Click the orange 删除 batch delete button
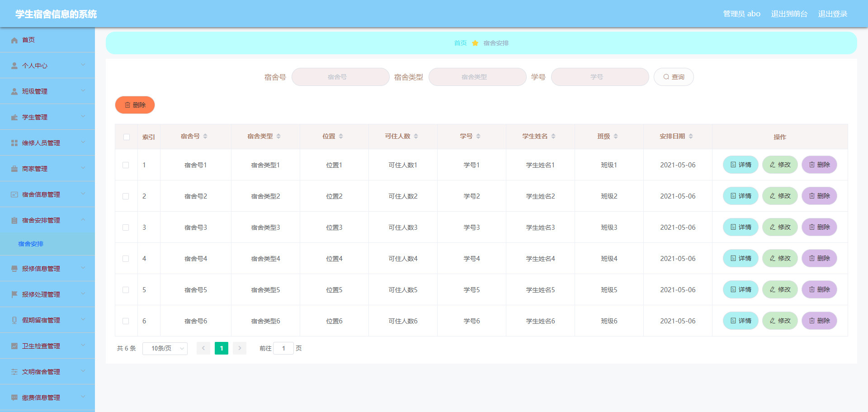The width and height of the screenshot is (868, 412). 135,105
